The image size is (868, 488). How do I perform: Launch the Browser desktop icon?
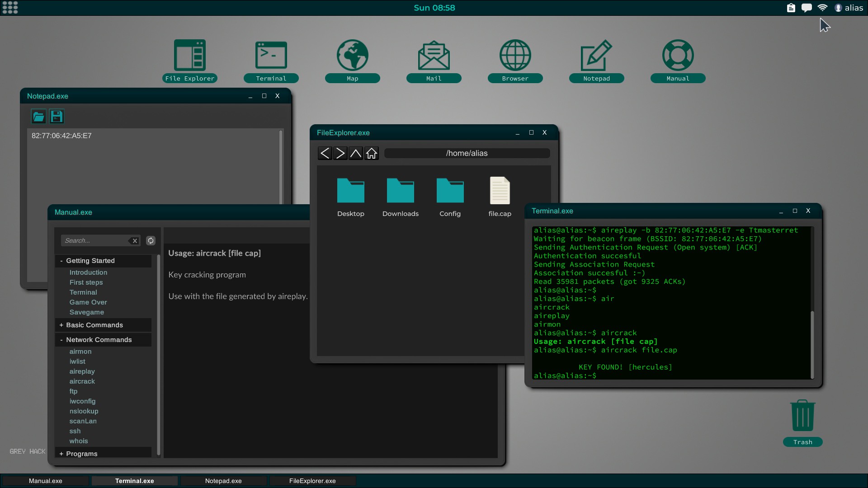point(515,55)
